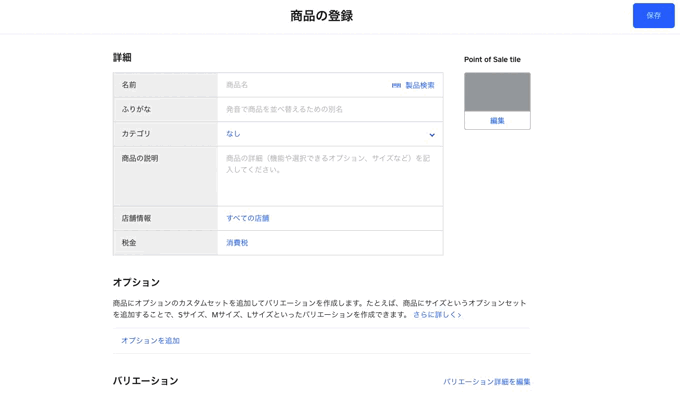Click the chevron arrow in カテゴリ row
The width and height of the screenshot is (680, 394).
[432, 135]
